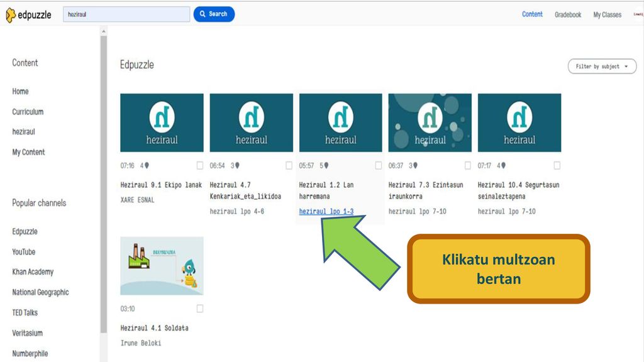The height and width of the screenshot is (362, 644).
Task: Click the 07:17 duration text
Action: 484,165
